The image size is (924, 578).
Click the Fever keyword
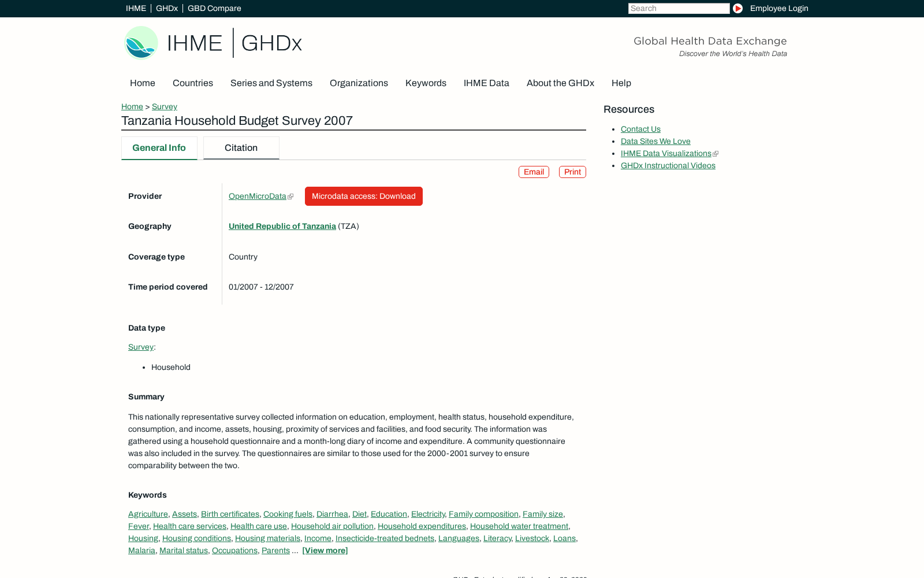coord(139,526)
